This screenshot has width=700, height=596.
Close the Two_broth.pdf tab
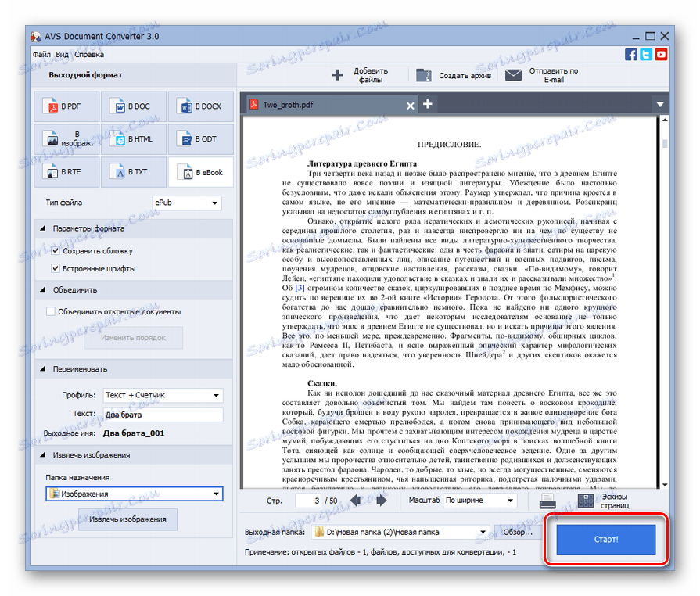[x=411, y=106]
